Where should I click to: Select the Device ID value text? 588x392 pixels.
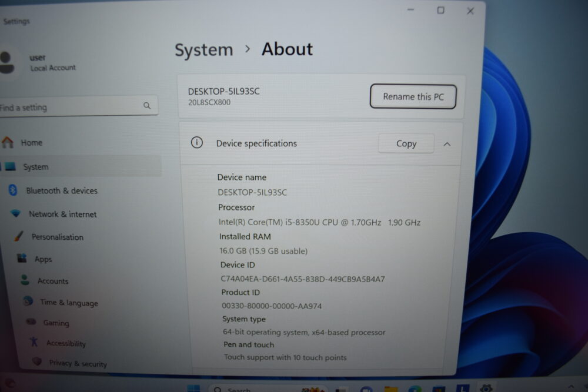pyautogui.click(x=303, y=279)
